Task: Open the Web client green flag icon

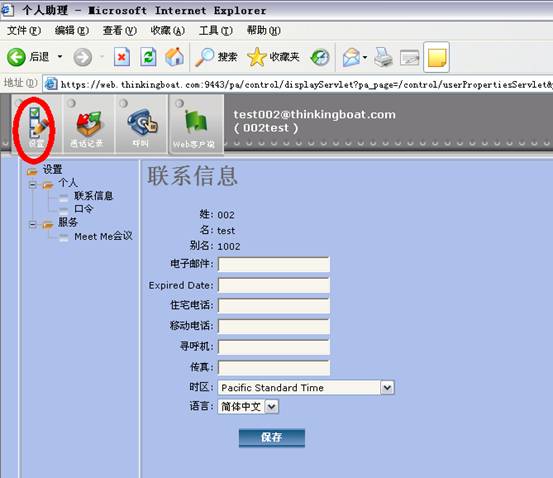Action: [195, 122]
